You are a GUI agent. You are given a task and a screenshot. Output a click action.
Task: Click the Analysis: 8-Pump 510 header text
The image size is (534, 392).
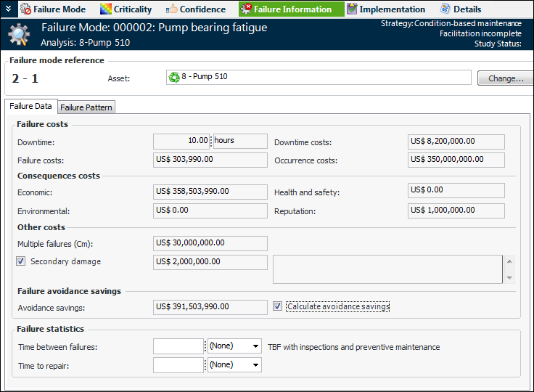pyautogui.click(x=85, y=43)
